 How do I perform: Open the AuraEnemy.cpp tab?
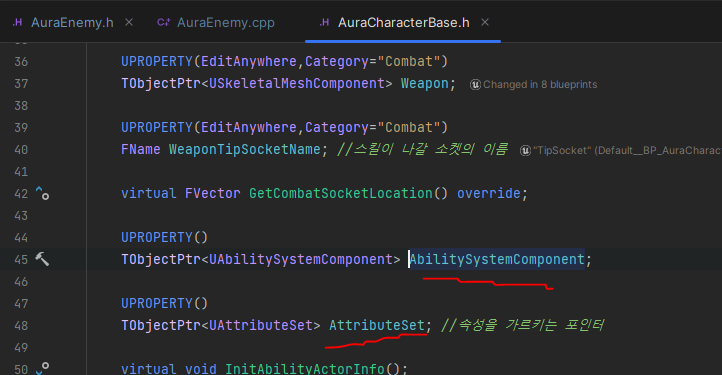click(x=226, y=23)
